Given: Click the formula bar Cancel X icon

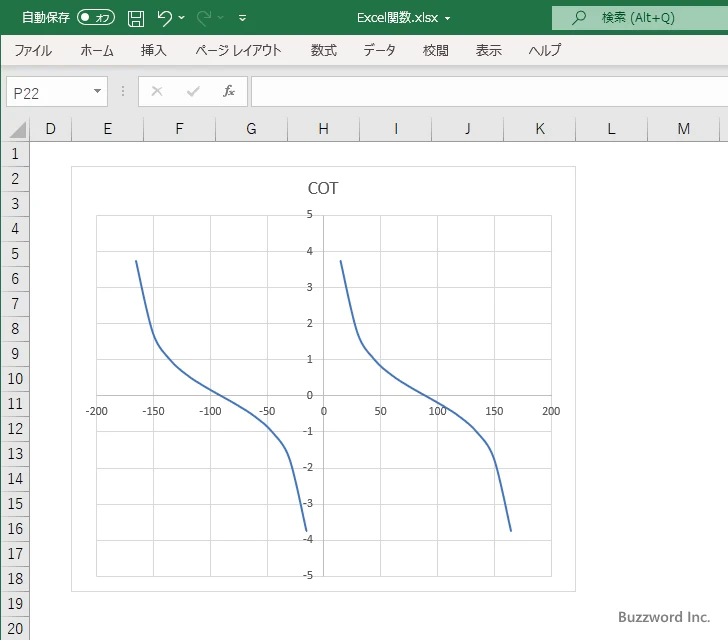Looking at the screenshot, I should coord(157,91).
